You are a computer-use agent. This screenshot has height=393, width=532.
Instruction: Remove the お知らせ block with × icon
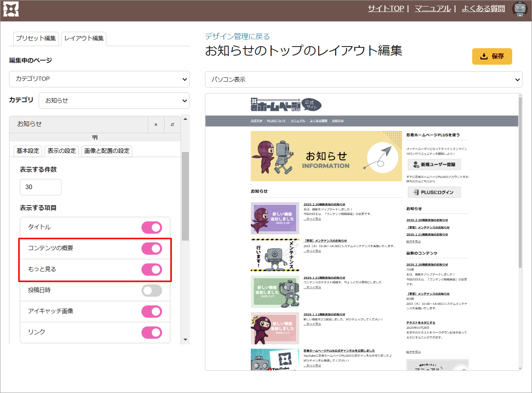[155, 124]
